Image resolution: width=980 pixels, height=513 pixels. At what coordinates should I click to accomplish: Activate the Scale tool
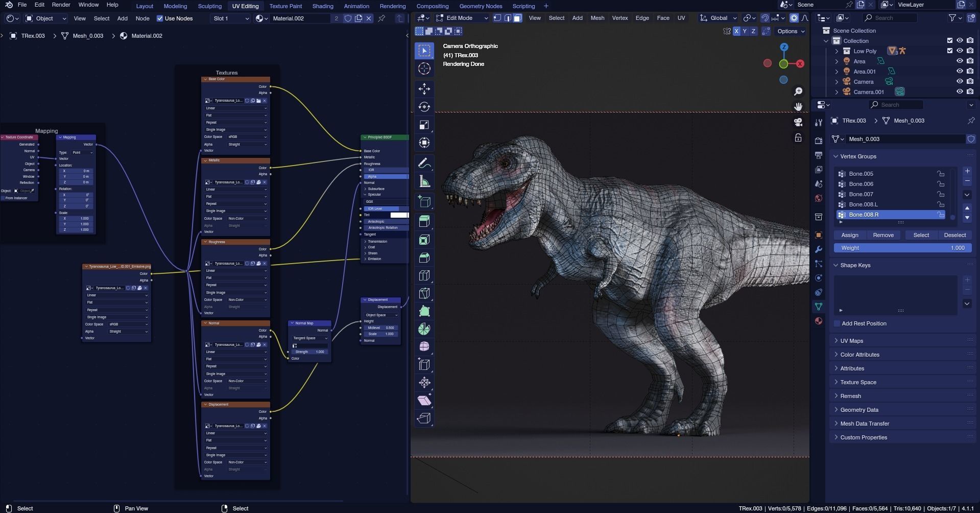[x=424, y=125]
